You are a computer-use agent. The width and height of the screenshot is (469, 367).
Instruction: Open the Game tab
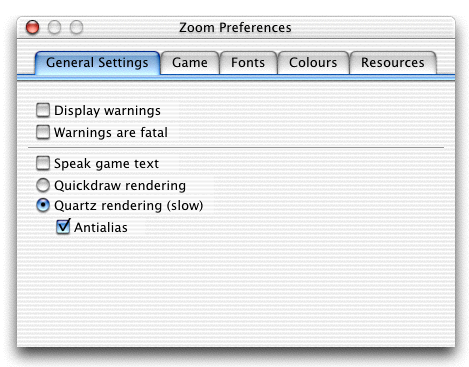pyautogui.click(x=190, y=63)
